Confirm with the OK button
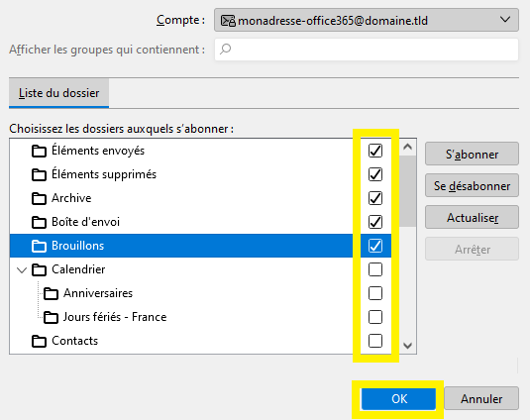Image resolution: width=530 pixels, height=420 pixels. tap(398, 399)
